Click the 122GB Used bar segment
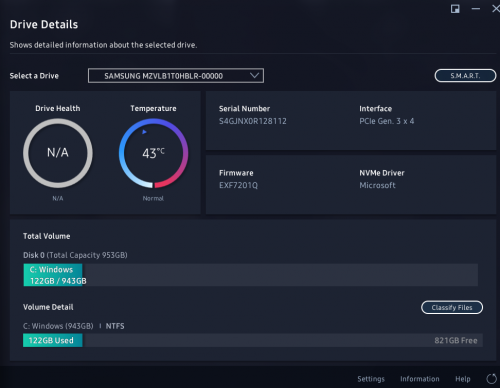The width and height of the screenshot is (500, 388). pyautogui.click(x=53, y=340)
